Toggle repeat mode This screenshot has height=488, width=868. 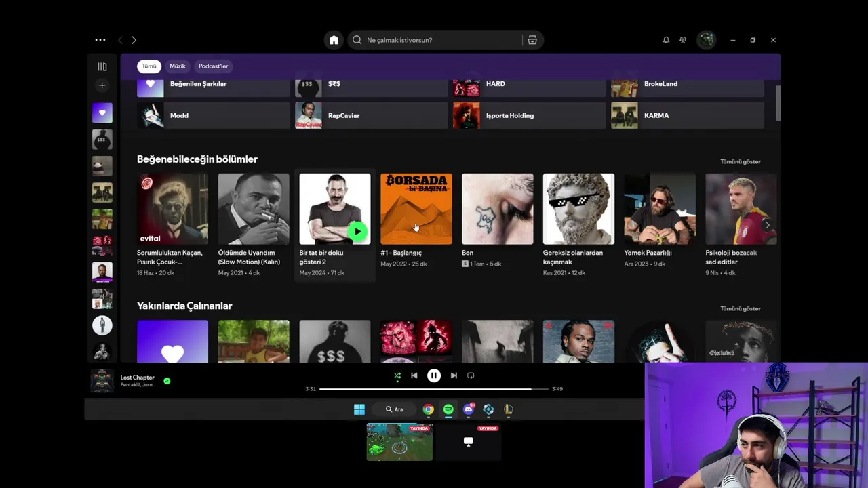point(471,375)
